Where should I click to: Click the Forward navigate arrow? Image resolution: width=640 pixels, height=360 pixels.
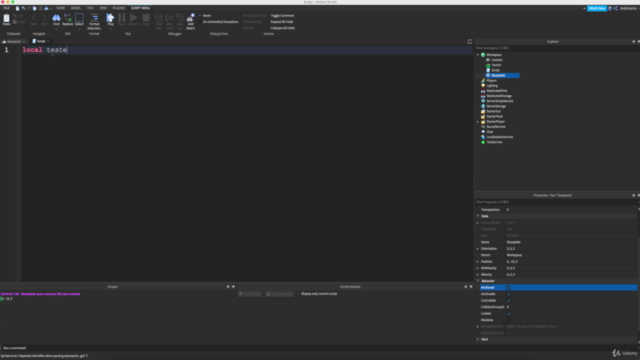[44, 18]
